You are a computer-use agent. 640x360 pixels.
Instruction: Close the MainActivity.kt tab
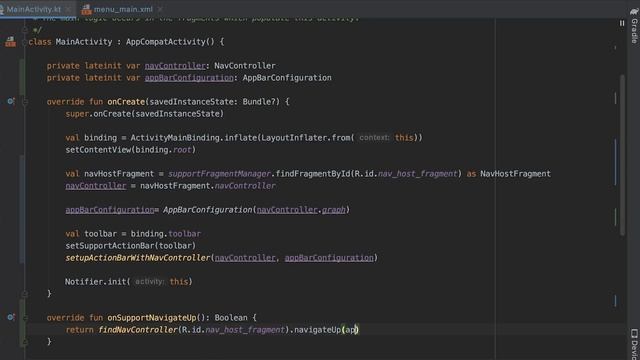click(68, 9)
